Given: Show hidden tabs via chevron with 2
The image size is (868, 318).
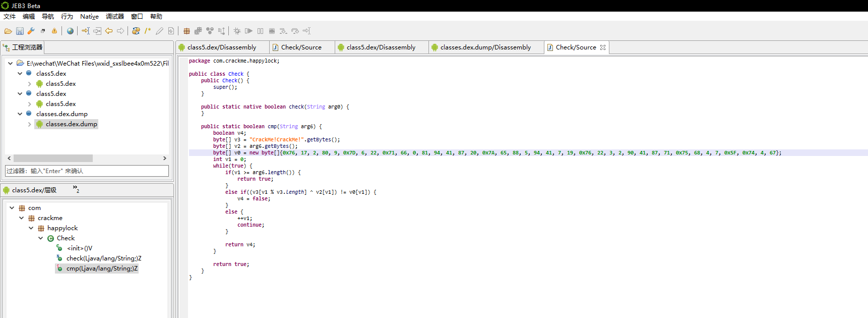Looking at the screenshot, I should (x=76, y=189).
